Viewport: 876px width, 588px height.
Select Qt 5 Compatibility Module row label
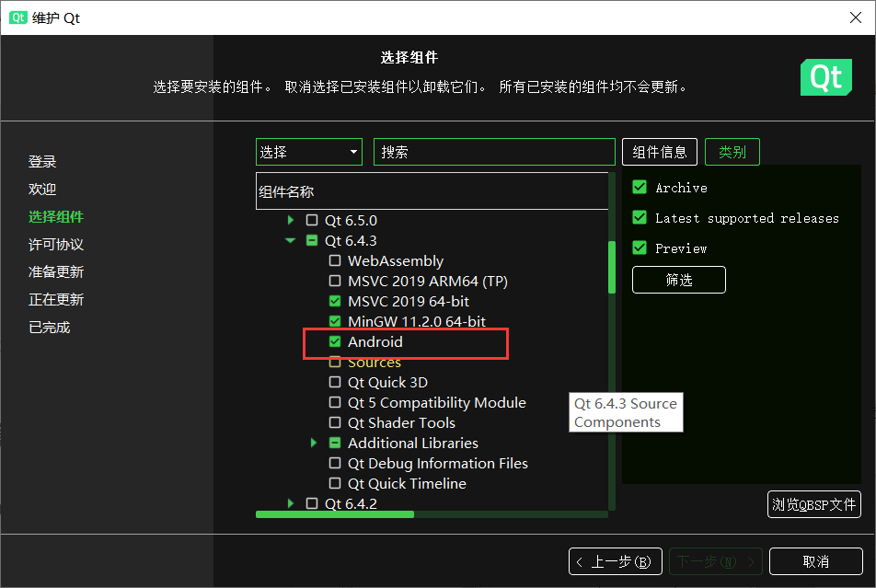coord(437,402)
